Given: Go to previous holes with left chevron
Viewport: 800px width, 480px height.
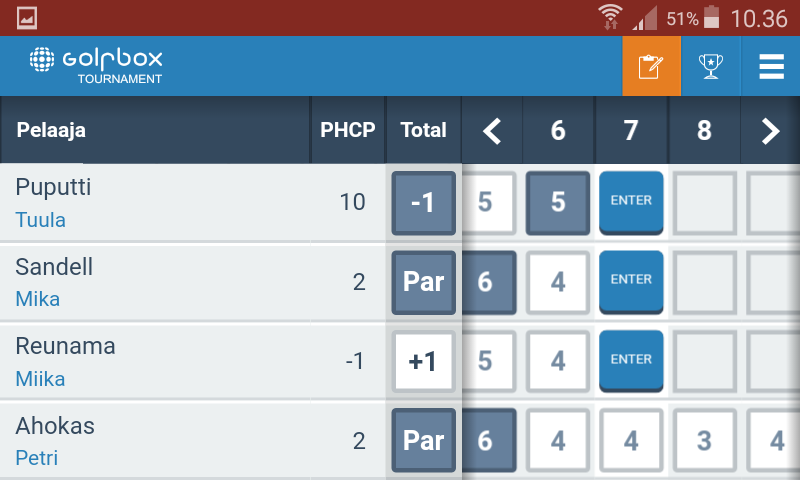Looking at the screenshot, I should [x=492, y=131].
